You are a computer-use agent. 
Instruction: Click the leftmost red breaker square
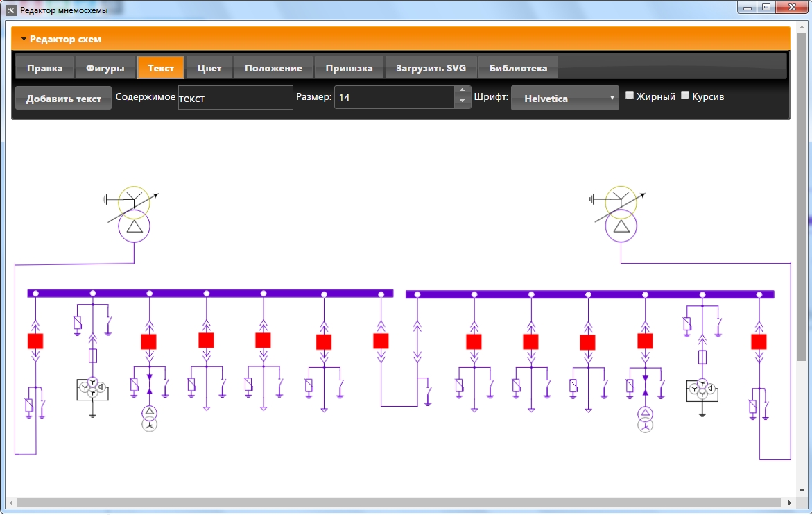point(35,341)
